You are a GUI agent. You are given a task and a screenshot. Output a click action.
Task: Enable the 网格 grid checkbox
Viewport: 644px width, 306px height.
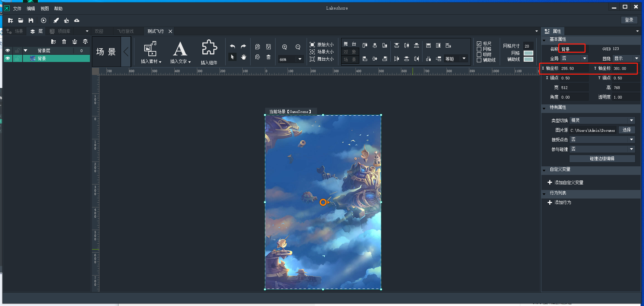pos(479,49)
